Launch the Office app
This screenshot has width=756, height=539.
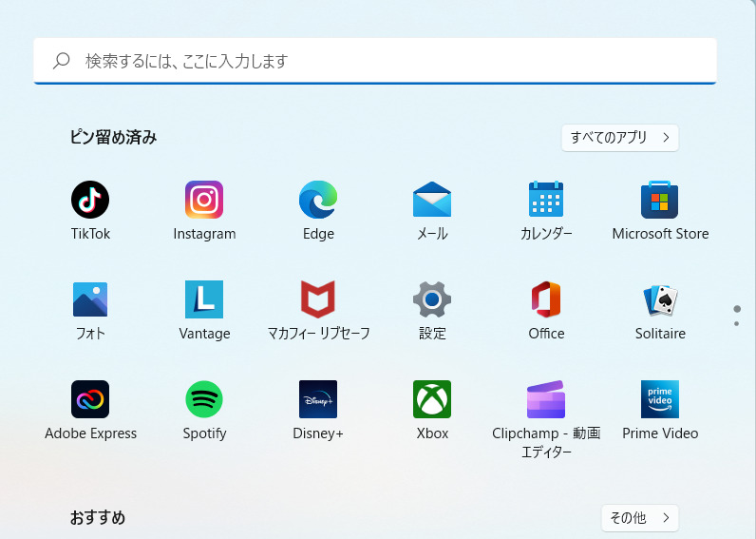tap(546, 299)
